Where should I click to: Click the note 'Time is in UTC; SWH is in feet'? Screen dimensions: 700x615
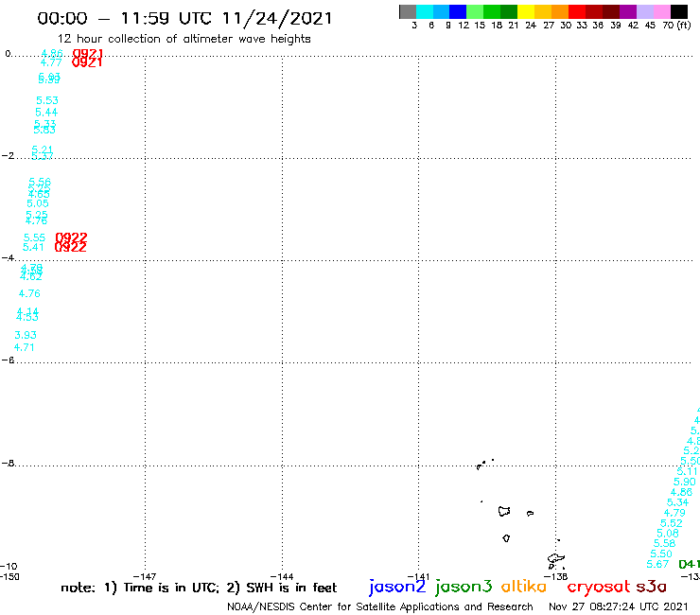(199, 588)
